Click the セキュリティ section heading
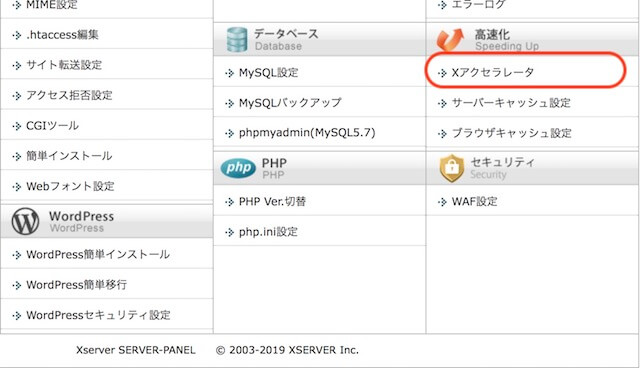Screen dimensions: 640x368 point(502,162)
